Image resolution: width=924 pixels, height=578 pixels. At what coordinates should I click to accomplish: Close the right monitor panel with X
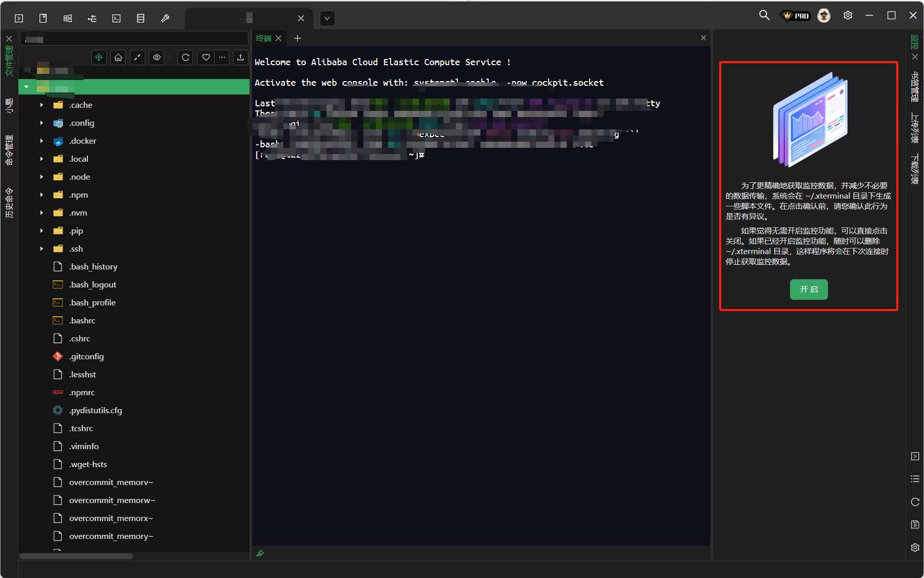point(915,57)
